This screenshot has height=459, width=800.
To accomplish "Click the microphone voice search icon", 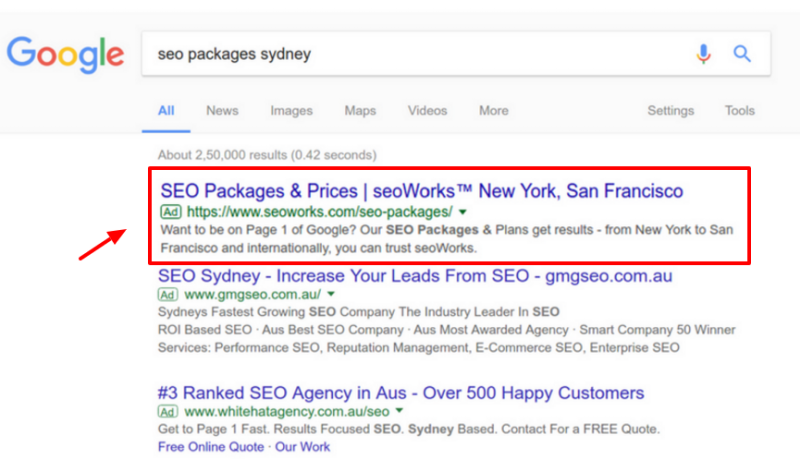I will [x=704, y=54].
